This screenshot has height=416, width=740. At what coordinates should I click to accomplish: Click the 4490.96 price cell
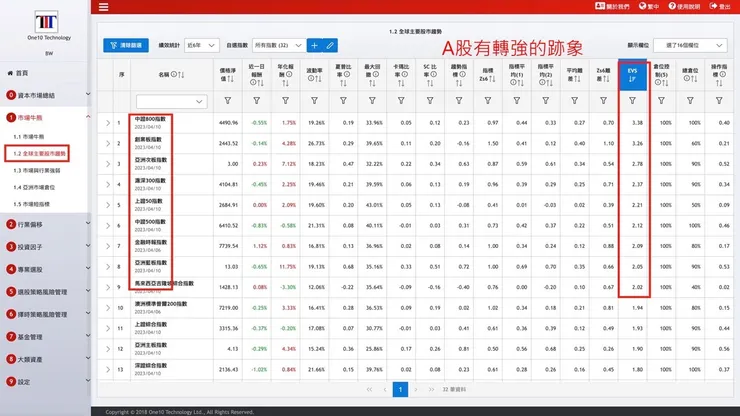tap(228, 123)
